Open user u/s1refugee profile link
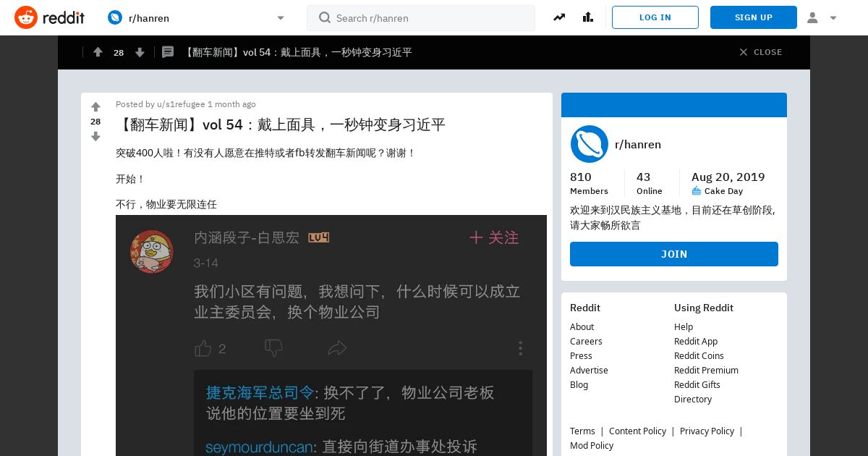The image size is (868, 456). click(181, 104)
